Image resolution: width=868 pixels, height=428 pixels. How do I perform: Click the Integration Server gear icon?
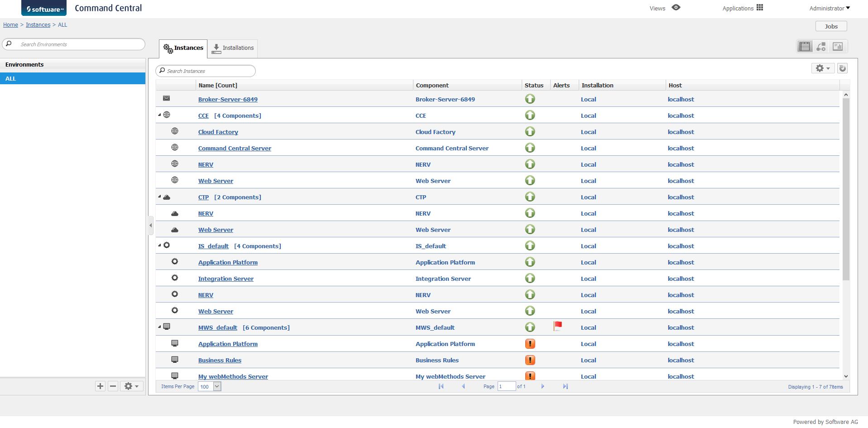(x=175, y=278)
